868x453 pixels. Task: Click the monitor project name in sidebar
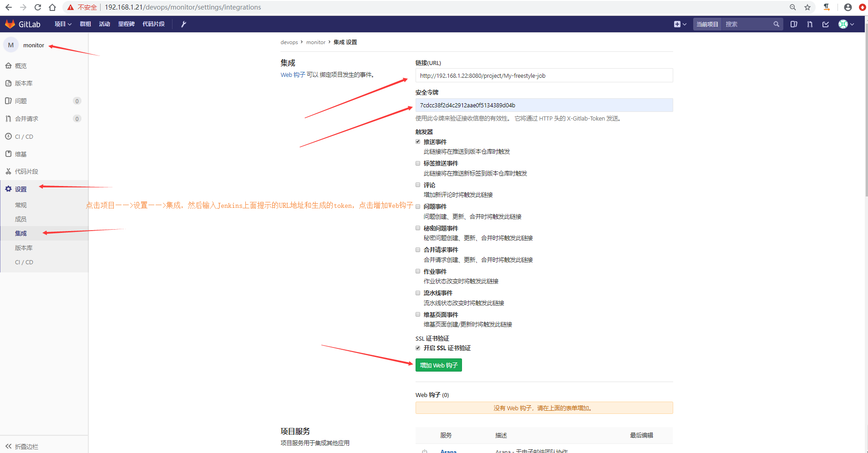pos(34,45)
